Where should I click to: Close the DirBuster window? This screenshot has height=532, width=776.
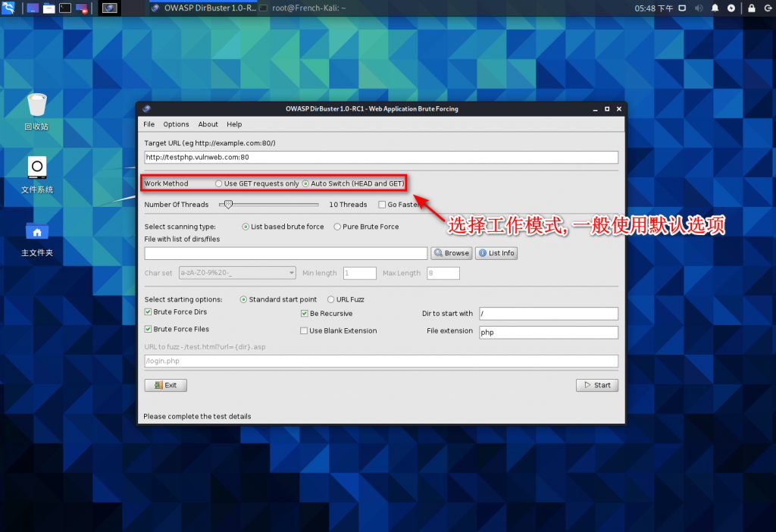pyautogui.click(x=618, y=109)
